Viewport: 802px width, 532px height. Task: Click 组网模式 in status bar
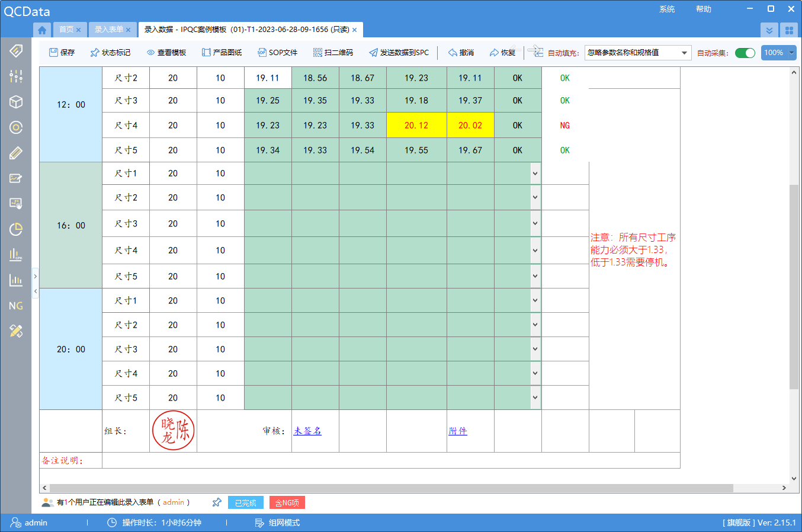277,523
